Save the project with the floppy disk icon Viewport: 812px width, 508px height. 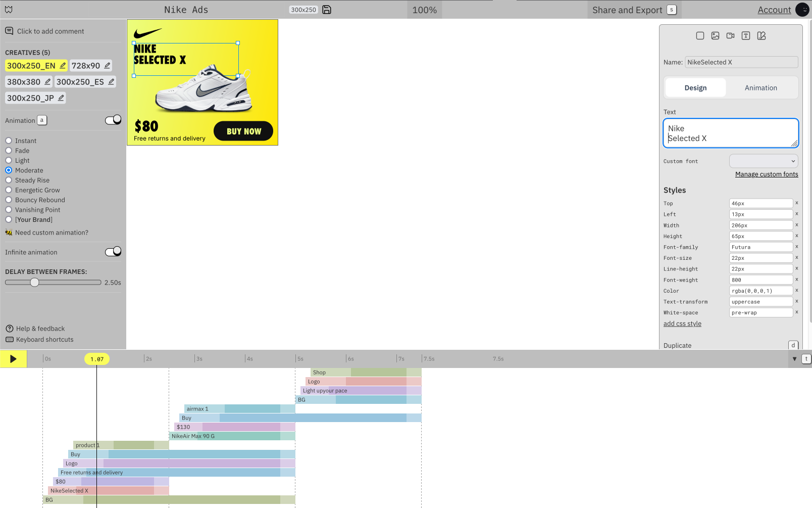point(327,10)
